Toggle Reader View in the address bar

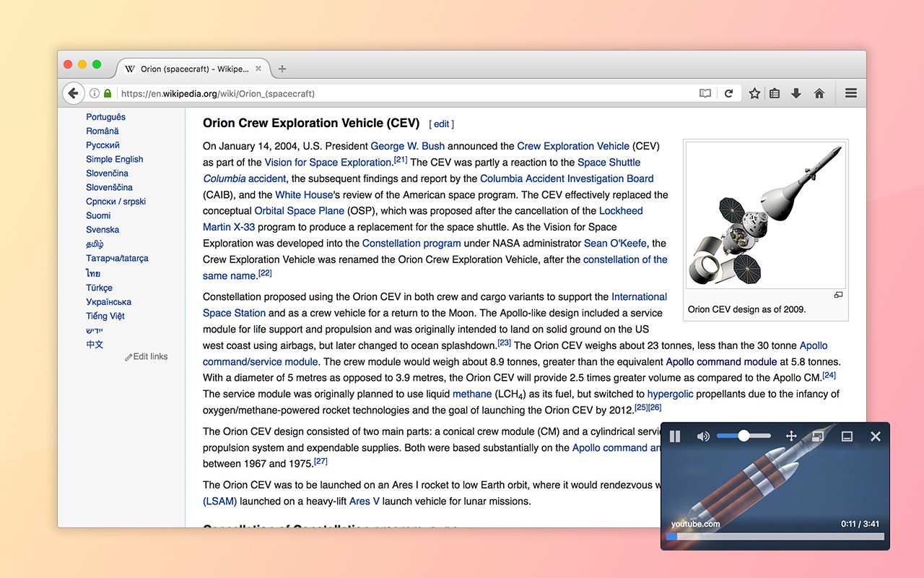coord(705,93)
